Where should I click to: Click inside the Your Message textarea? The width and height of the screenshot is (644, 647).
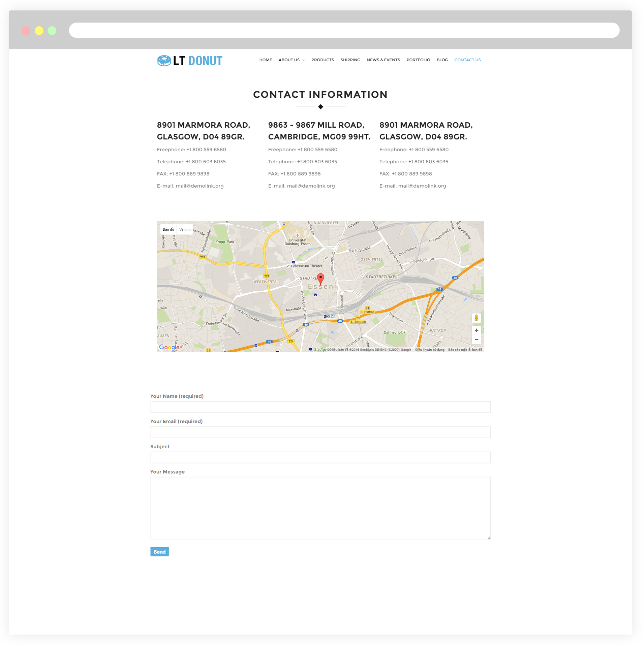coord(320,508)
